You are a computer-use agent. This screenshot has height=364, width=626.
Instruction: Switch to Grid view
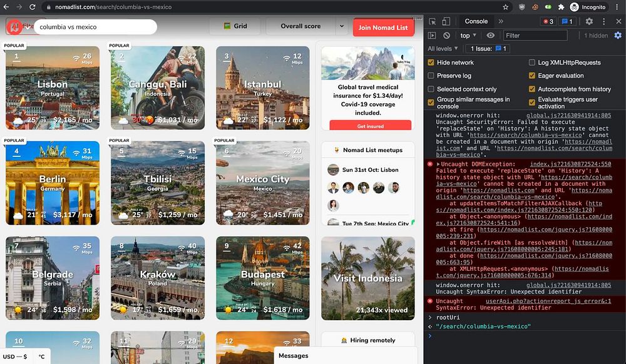tap(235, 26)
